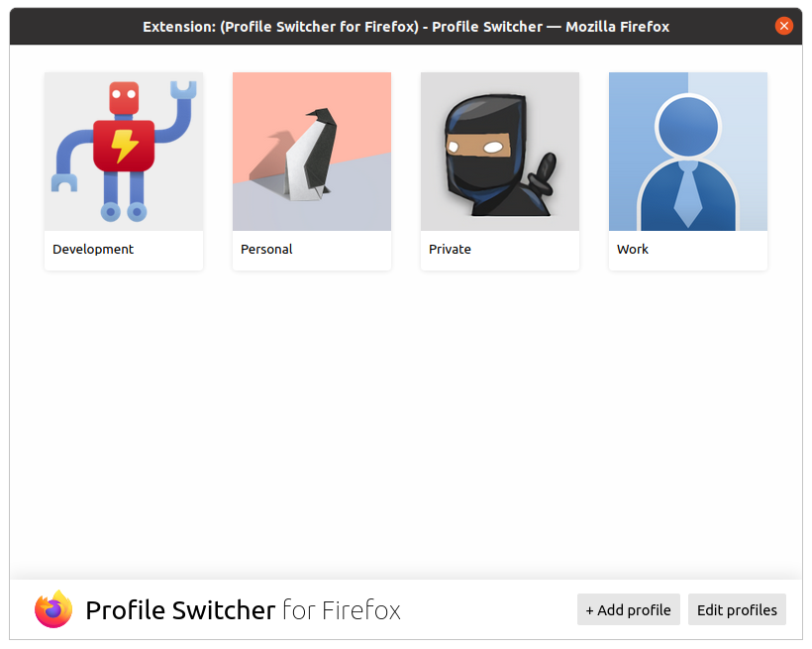The width and height of the screenshot is (812, 649).
Task: Select the Personal profile penguin image
Action: pyautogui.click(x=312, y=152)
